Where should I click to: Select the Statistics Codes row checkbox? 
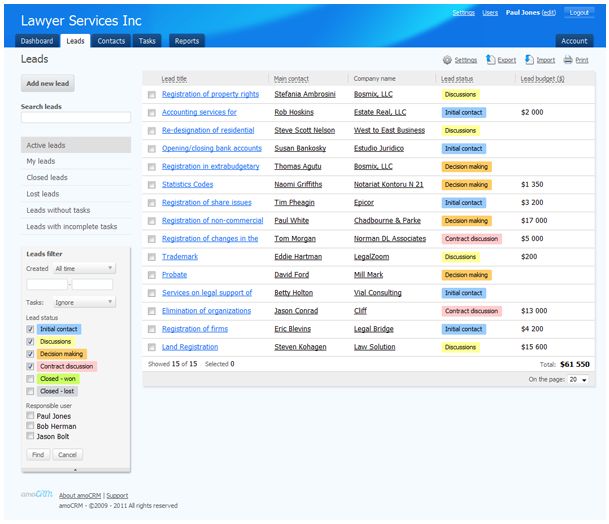click(152, 185)
